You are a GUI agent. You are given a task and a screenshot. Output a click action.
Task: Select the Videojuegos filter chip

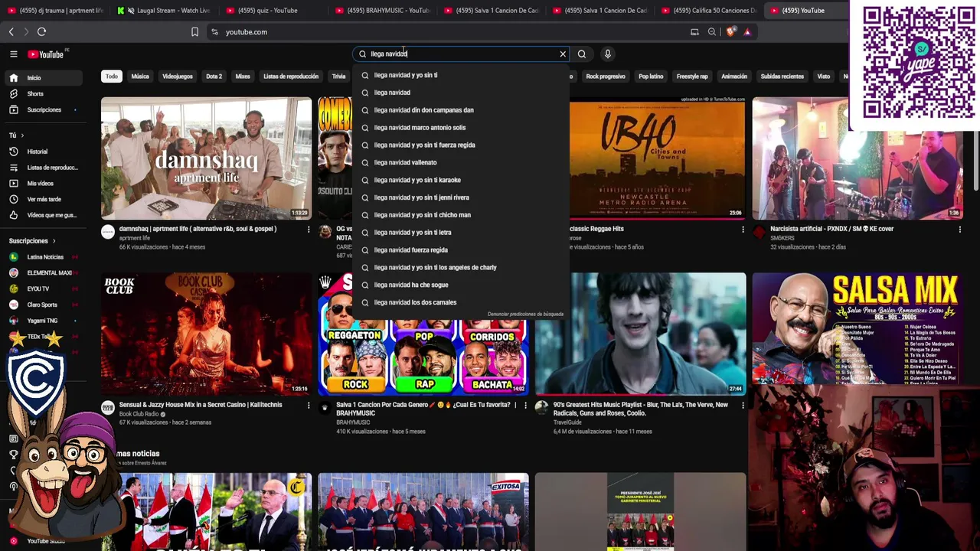click(x=178, y=77)
